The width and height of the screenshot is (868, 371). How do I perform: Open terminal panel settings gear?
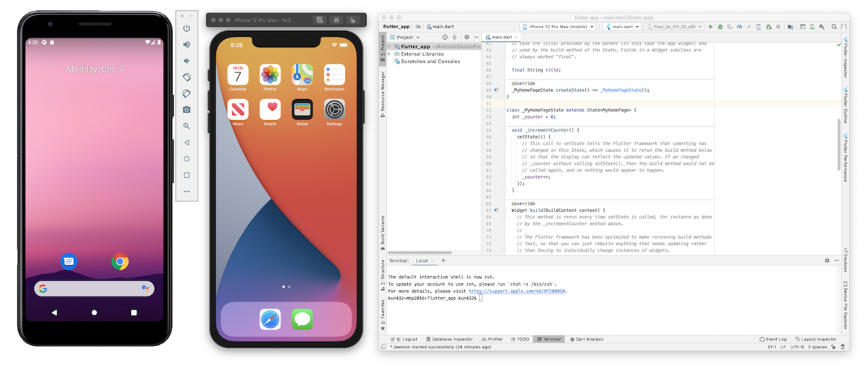(827, 260)
